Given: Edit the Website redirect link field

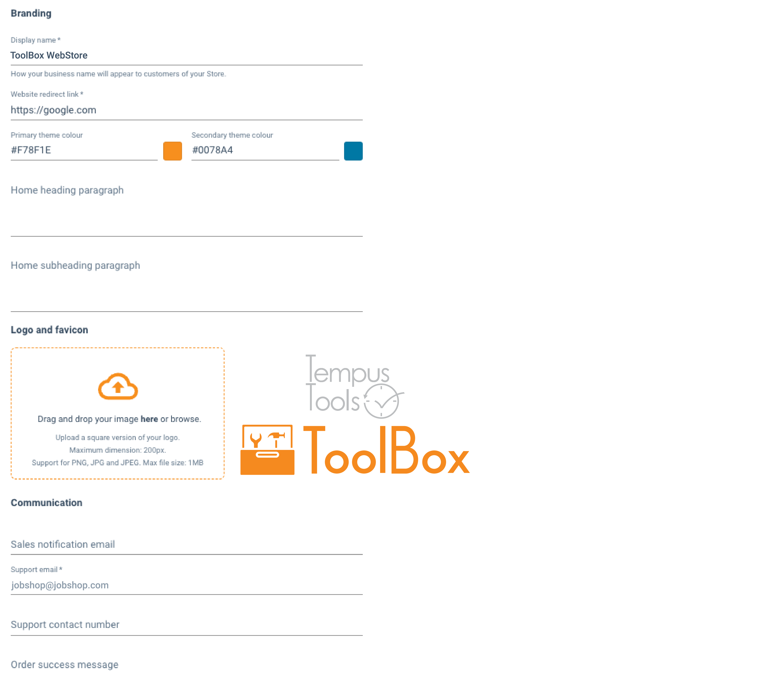Looking at the screenshot, I should (x=186, y=110).
